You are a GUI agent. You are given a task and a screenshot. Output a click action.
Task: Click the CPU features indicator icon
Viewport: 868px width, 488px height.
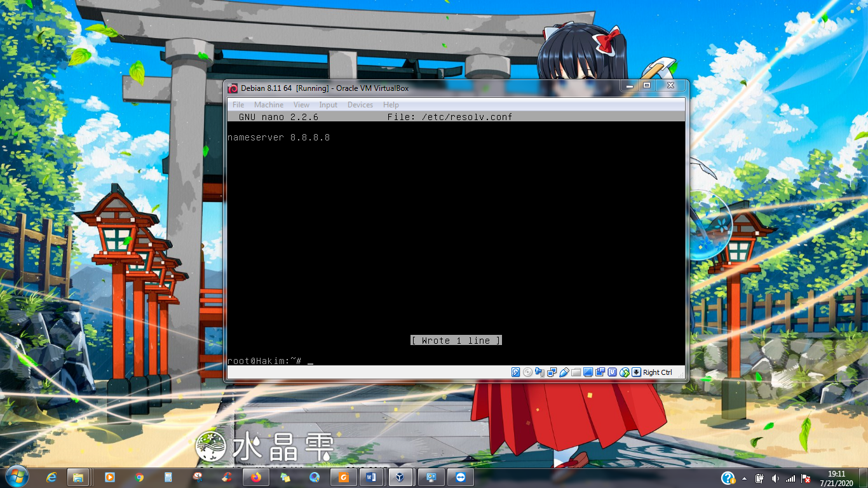coord(612,372)
